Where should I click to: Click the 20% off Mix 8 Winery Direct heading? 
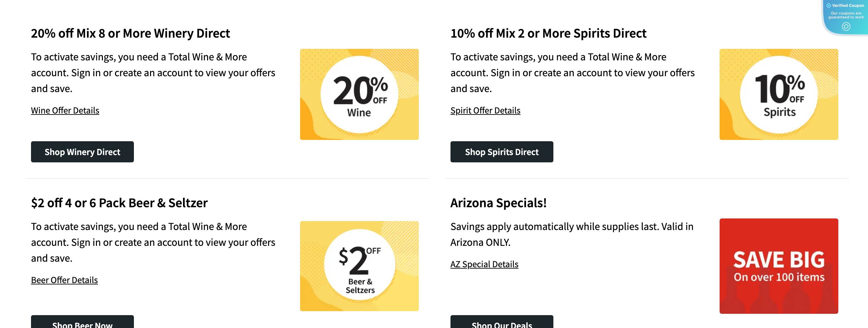(130, 33)
